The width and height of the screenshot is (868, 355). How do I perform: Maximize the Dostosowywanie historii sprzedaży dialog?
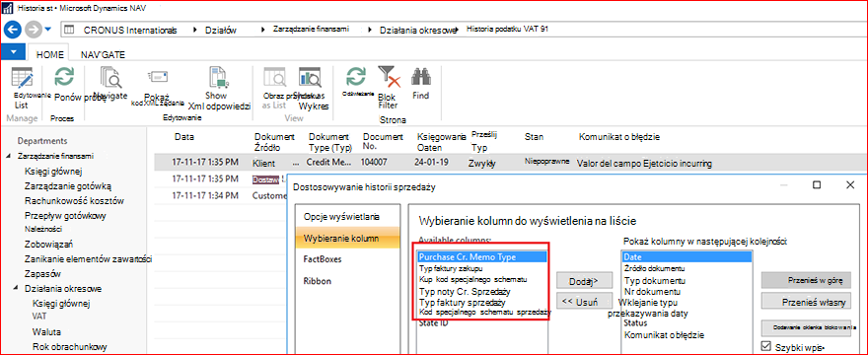(816, 185)
